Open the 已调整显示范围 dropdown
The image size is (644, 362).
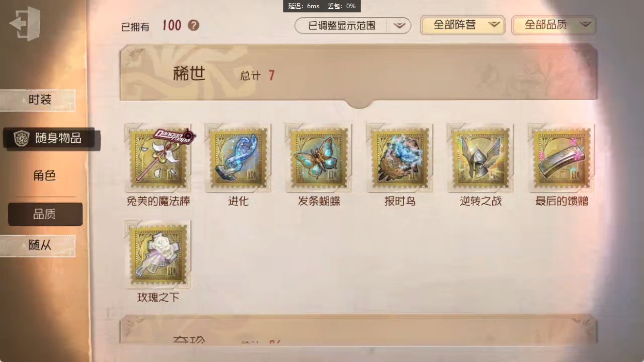353,25
